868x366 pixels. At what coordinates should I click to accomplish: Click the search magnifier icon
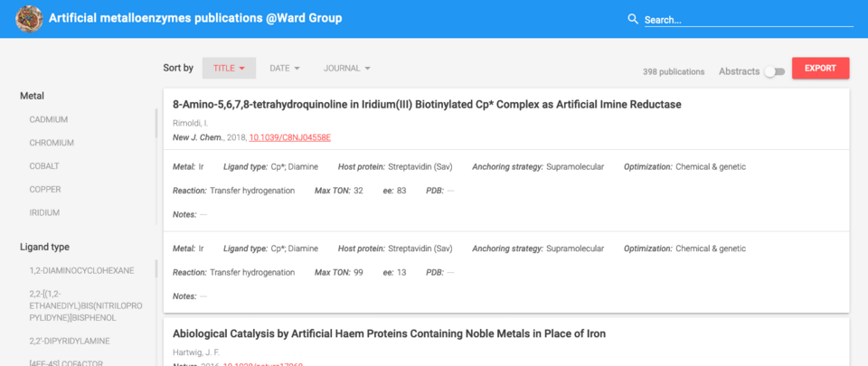tap(633, 19)
